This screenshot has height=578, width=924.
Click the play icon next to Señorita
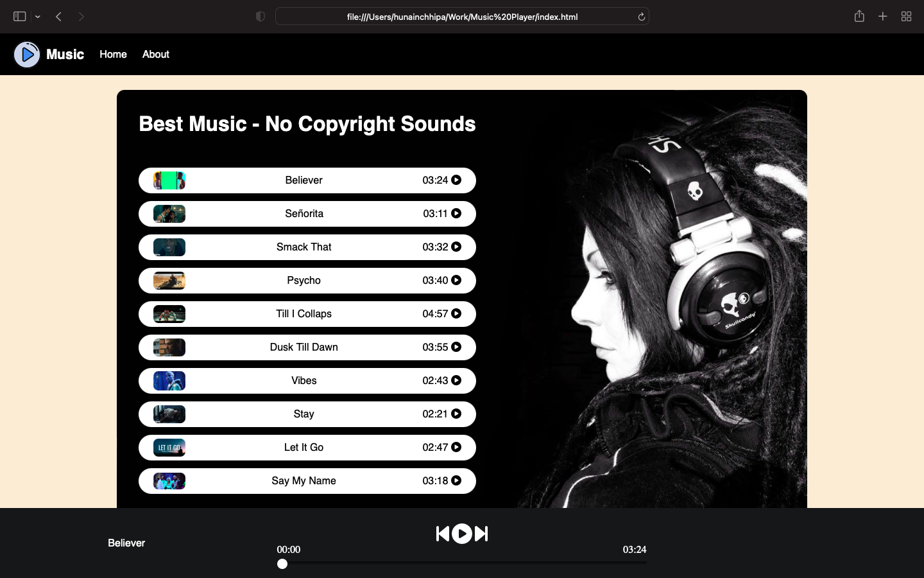456,214
